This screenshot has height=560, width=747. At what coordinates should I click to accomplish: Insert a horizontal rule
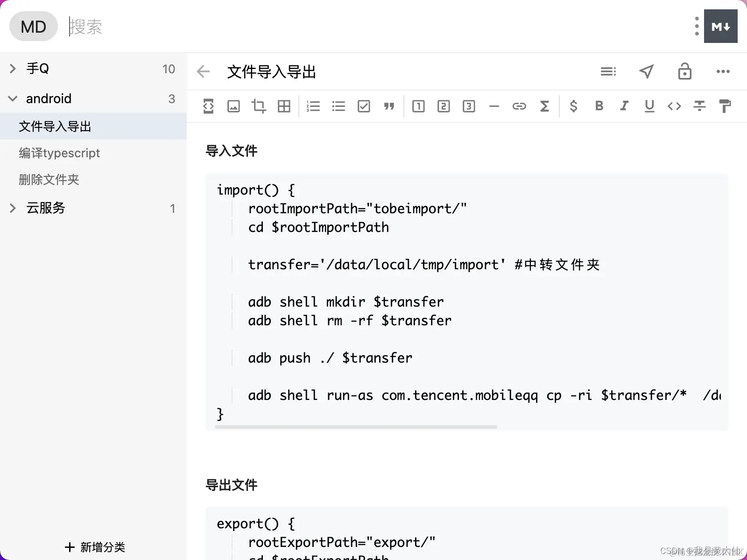[494, 106]
